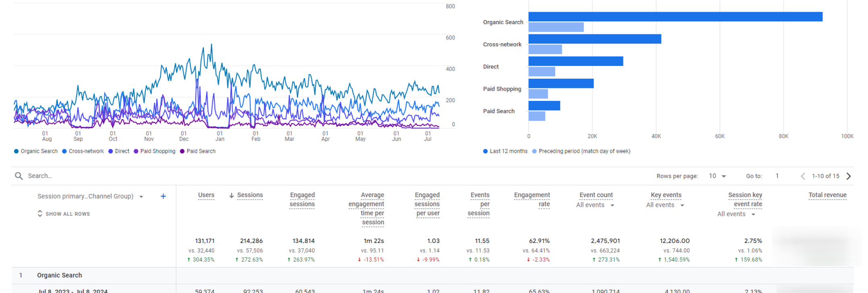The image size is (868, 293).
Task: Toggle Direct series legend dot
Action: coord(111,151)
